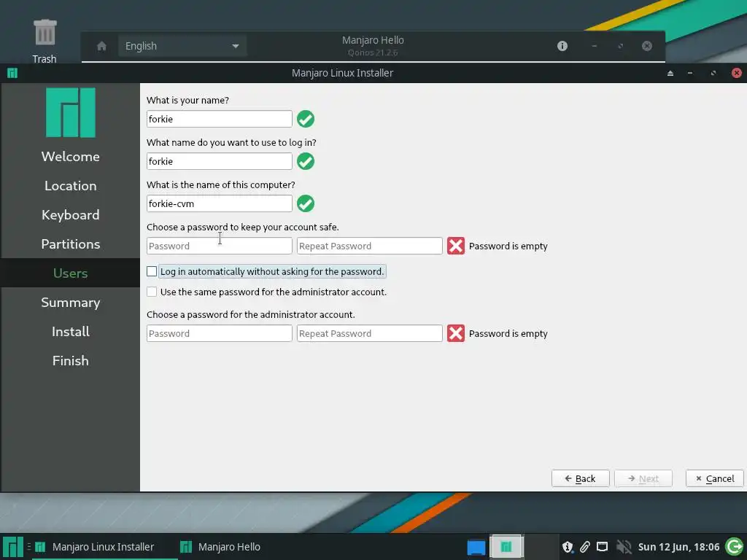Click the muted volume tray icon

[x=623, y=547]
